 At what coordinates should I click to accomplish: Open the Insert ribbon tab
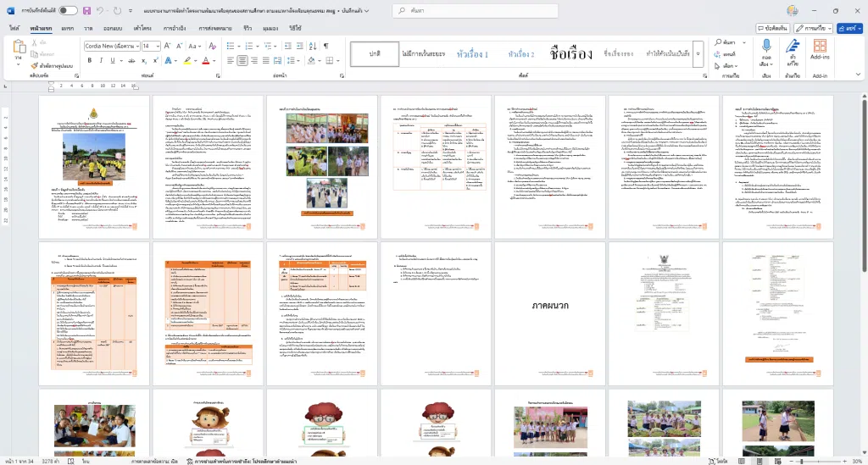[66, 28]
